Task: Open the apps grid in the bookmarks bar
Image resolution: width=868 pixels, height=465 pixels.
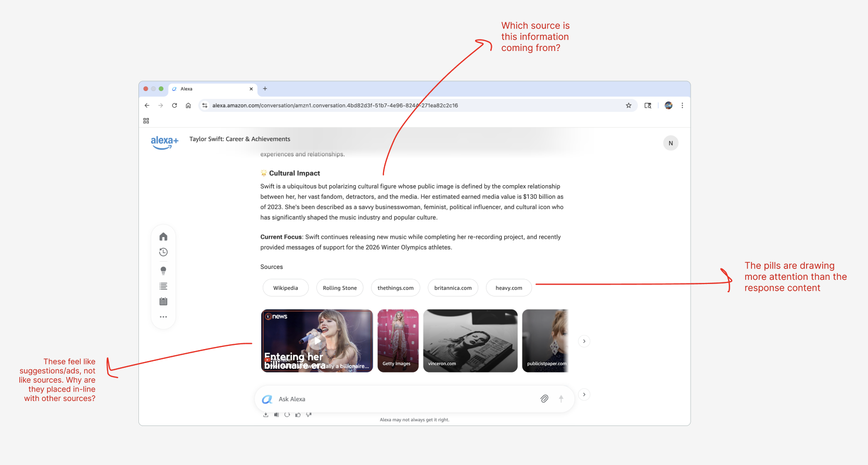Action: click(x=146, y=121)
